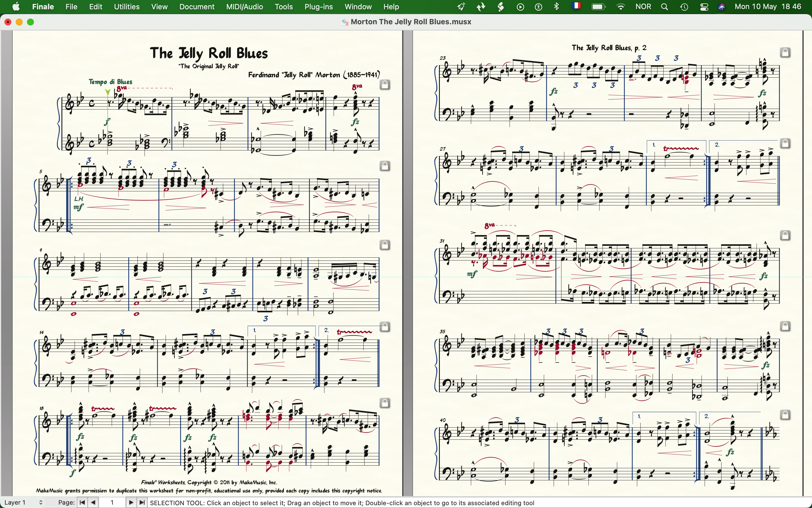Open the Edit menu

[x=96, y=7]
